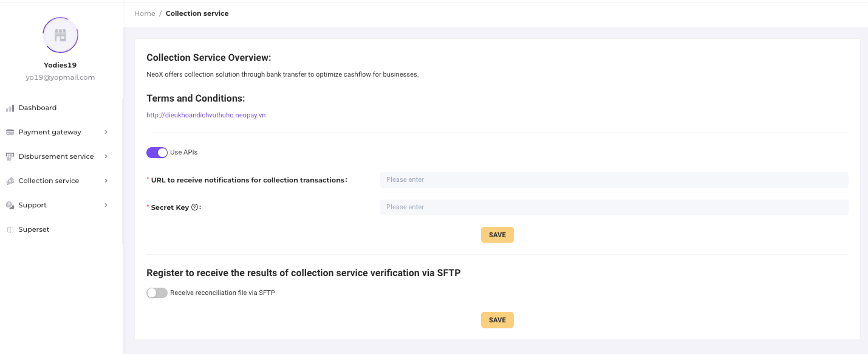Click the Collection service sidebar icon
The height and width of the screenshot is (354, 868).
pyautogui.click(x=10, y=181)
